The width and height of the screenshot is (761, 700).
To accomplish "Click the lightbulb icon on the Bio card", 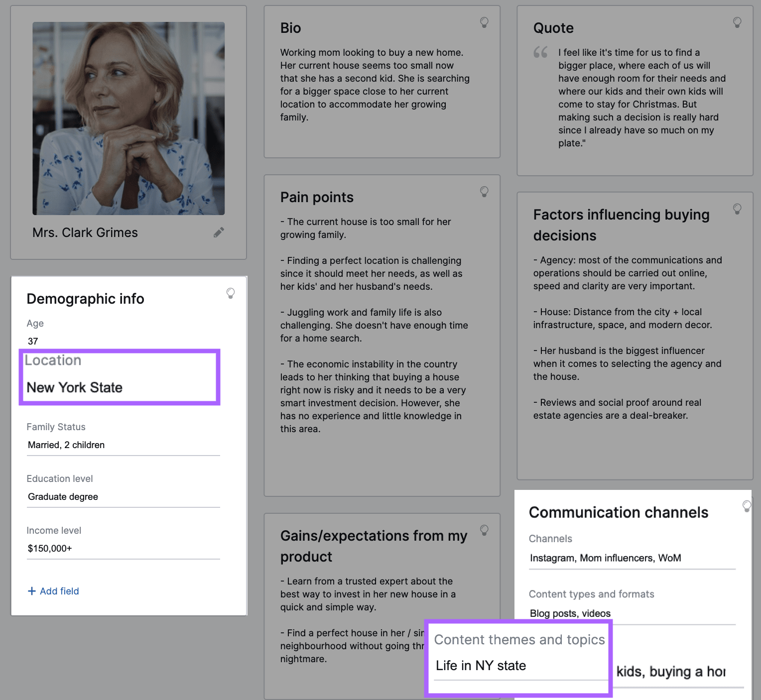I will tap(484, 22).
